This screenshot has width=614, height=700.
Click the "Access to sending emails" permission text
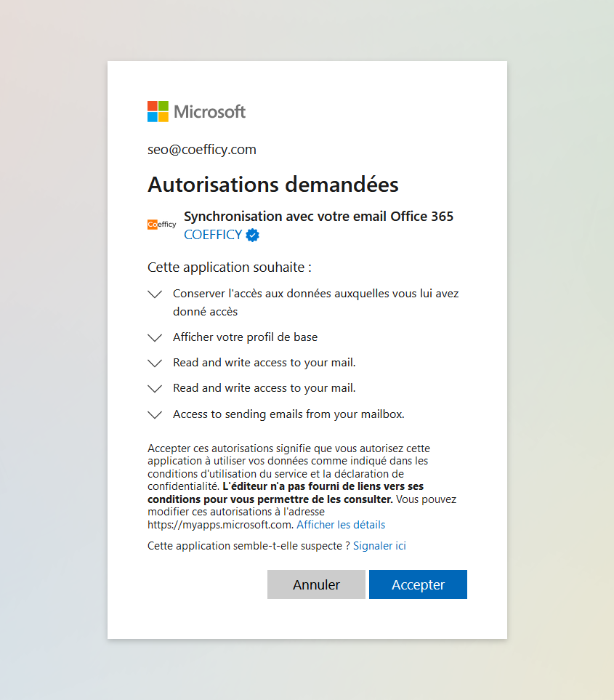coord(288,414)
